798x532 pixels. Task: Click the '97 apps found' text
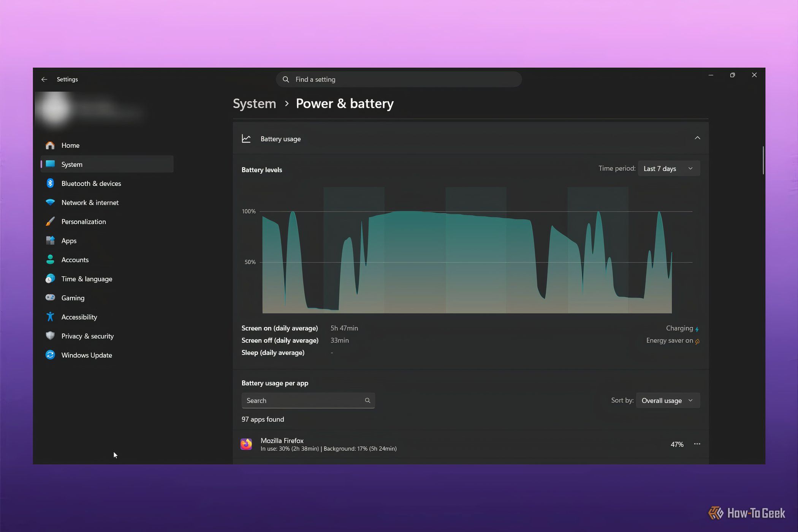click(263, 419)
